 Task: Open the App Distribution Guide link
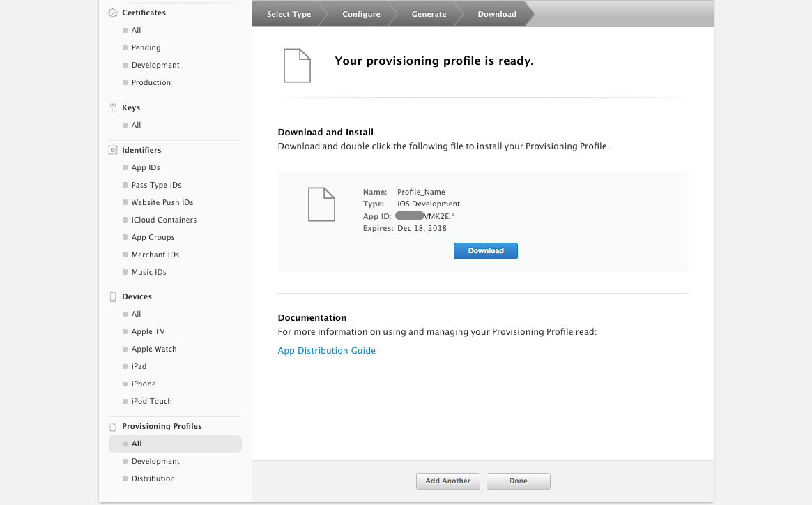326,351
